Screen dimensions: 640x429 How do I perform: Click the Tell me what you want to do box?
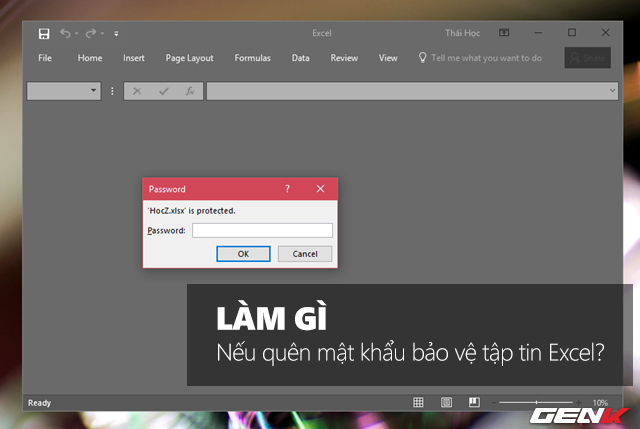point(480,58)
